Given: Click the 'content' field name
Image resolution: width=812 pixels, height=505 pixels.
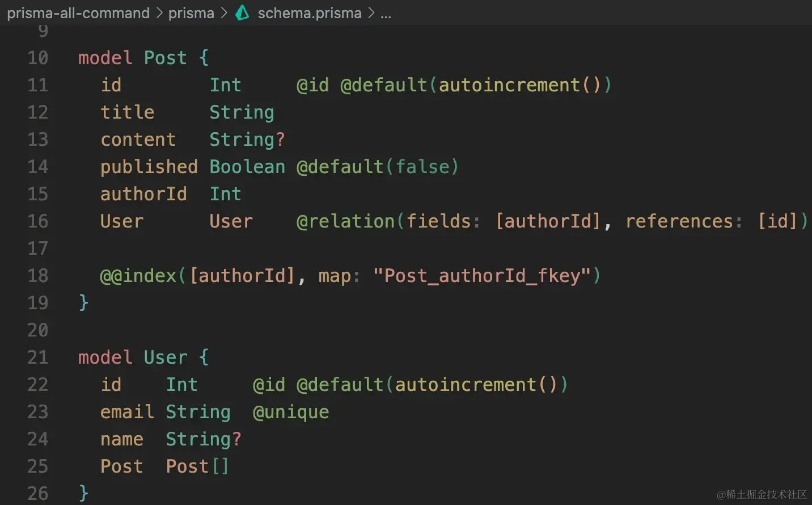Looking at the screenshot, I should coord(138,140).
